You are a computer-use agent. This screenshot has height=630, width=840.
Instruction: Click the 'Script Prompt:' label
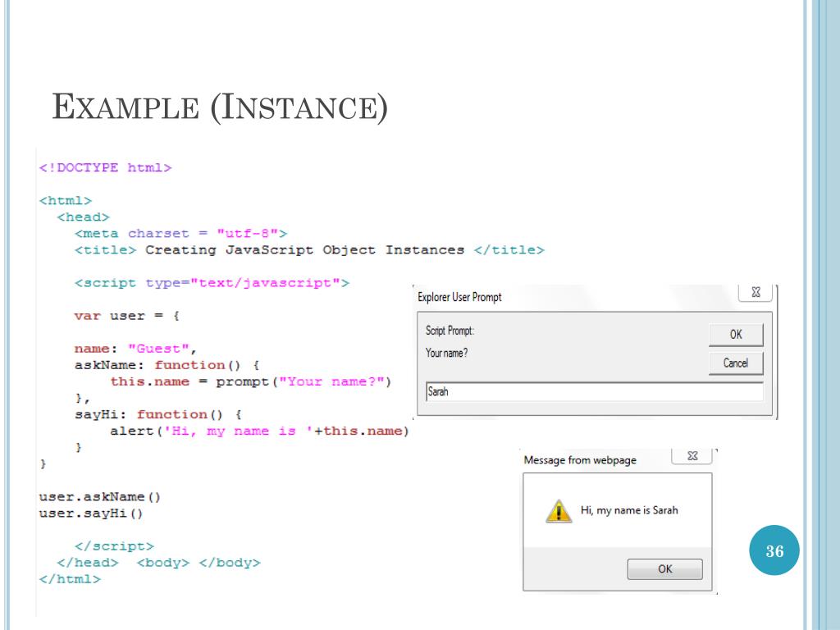click(450, 331)
